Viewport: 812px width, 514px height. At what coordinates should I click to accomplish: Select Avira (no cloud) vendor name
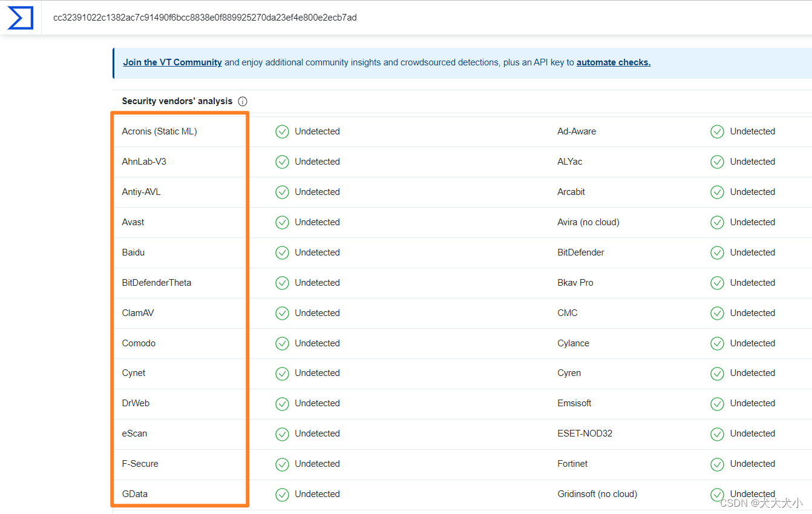pos(588,222)
